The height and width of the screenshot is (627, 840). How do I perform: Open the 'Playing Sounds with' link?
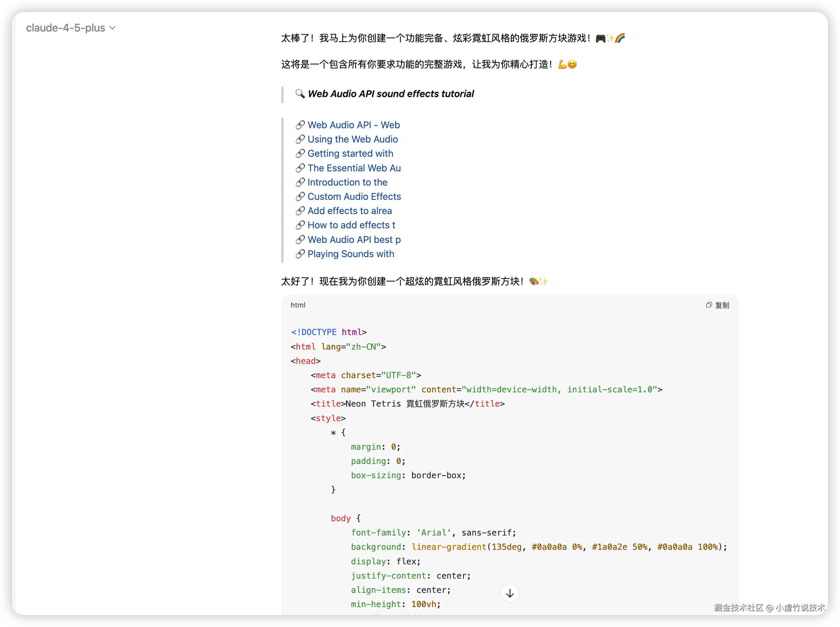point(350,254)
